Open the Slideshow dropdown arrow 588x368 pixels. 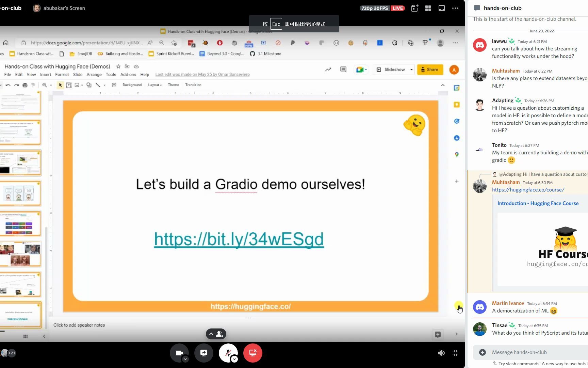click(x=411, y=70)
